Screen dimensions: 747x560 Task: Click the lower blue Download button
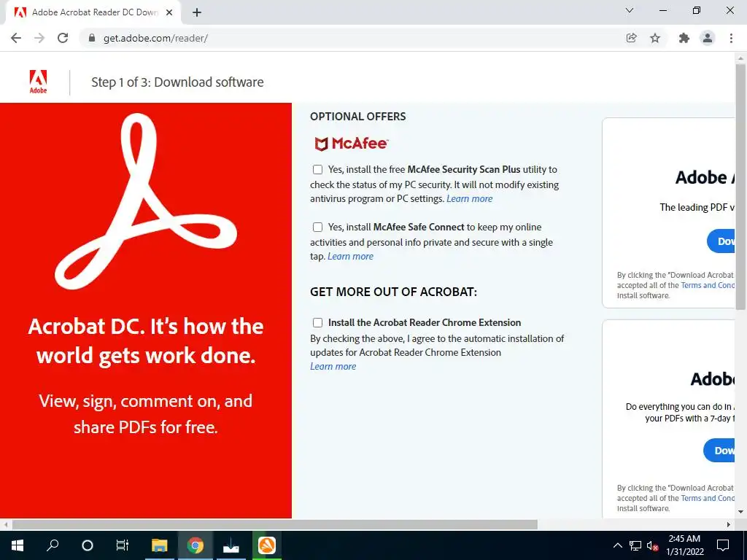(x=719, y=451)
